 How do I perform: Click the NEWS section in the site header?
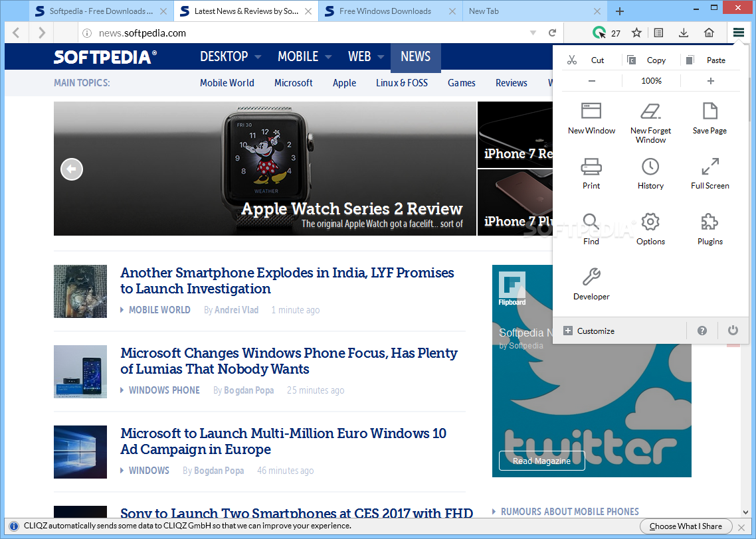[416, 57]
